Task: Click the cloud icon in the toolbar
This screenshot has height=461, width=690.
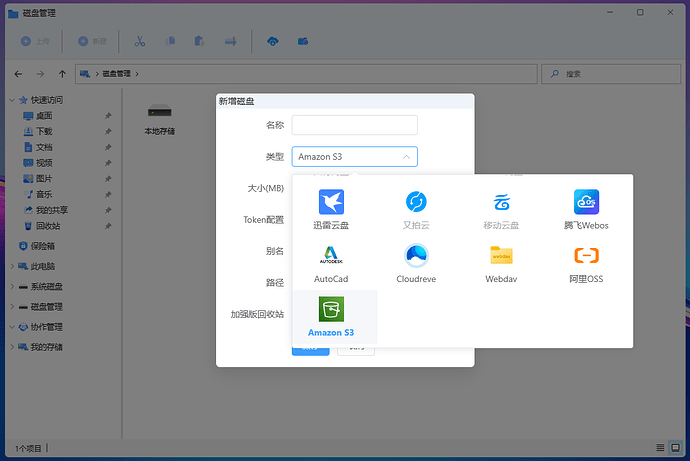Action: [273, 41]
